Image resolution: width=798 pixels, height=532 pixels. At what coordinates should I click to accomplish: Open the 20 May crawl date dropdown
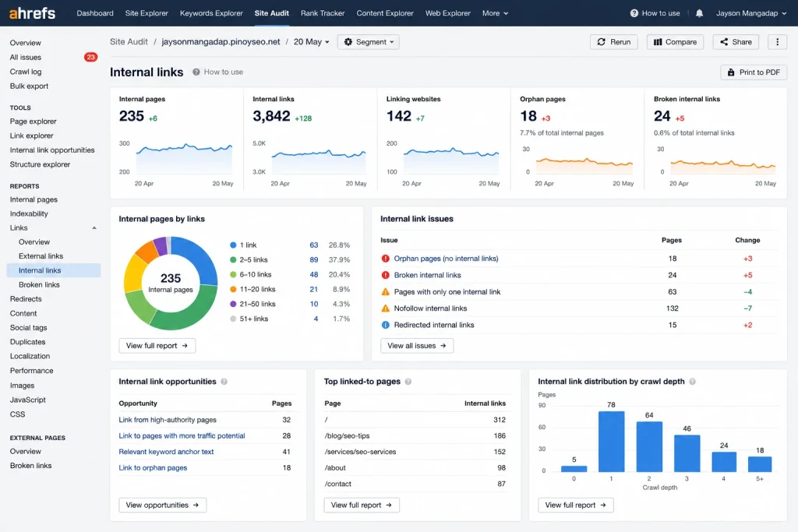coord(312,42)
